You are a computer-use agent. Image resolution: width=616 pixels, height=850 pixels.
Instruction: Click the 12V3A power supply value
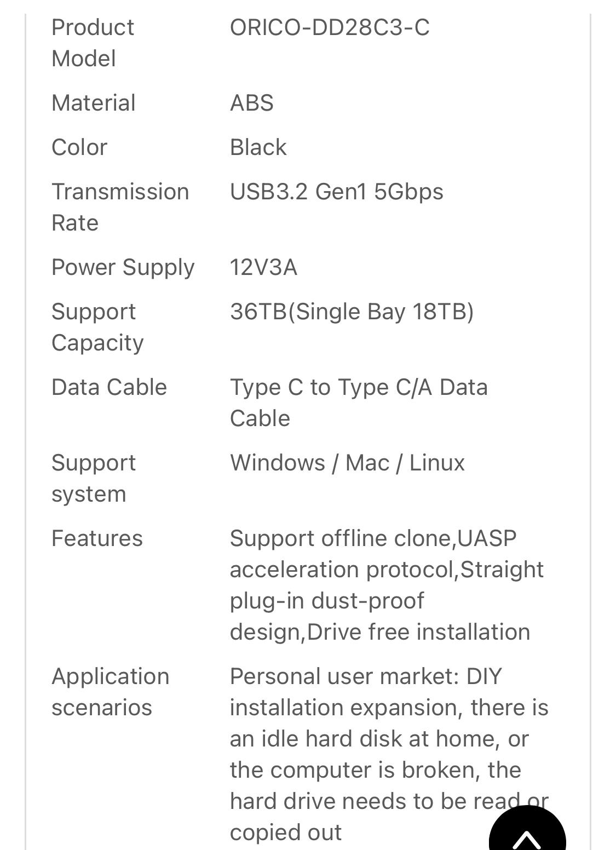click(263, 267)
